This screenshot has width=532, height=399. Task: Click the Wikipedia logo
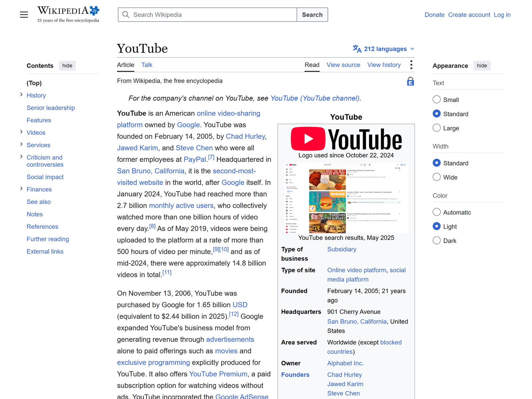tap(68, 15)
